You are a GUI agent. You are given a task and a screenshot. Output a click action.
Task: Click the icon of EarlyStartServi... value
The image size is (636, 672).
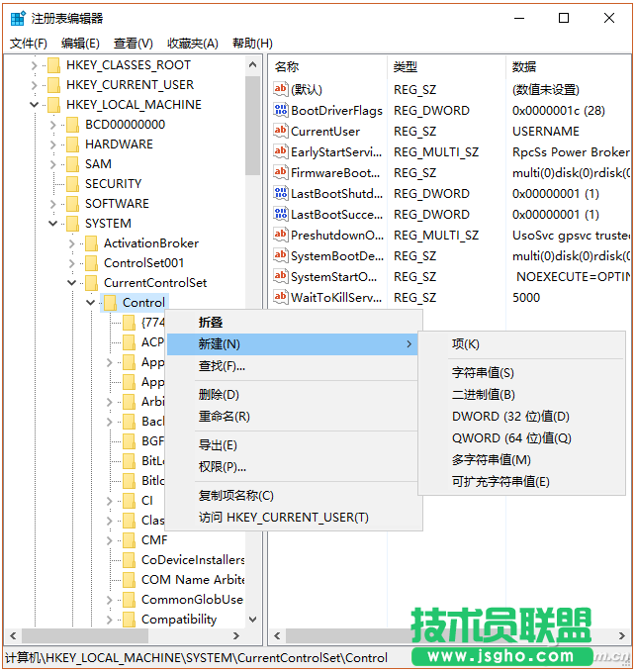click(x=281, y=151)
